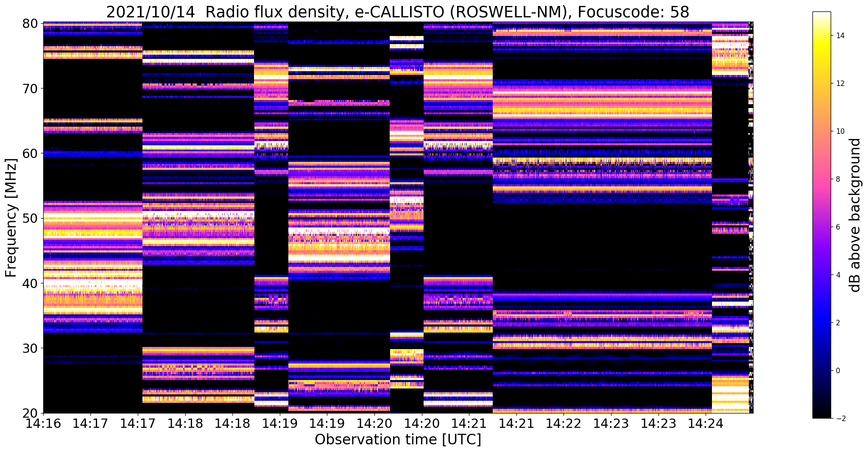Click the colorbar value −2 label
This screenshot has width=868, height=452.
tap(840, 419)
